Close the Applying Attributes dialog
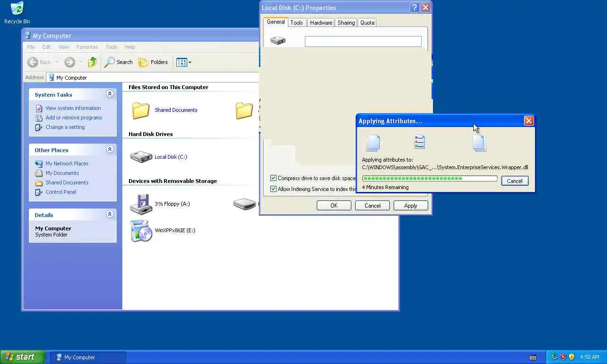The image size is (607, 364). [x=529, y=121]
